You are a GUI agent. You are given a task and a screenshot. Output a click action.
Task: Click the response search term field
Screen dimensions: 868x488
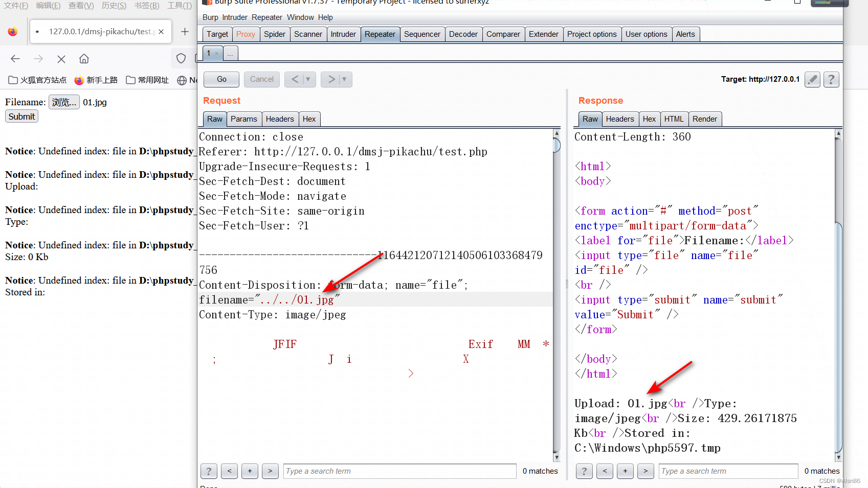[728, 471]
